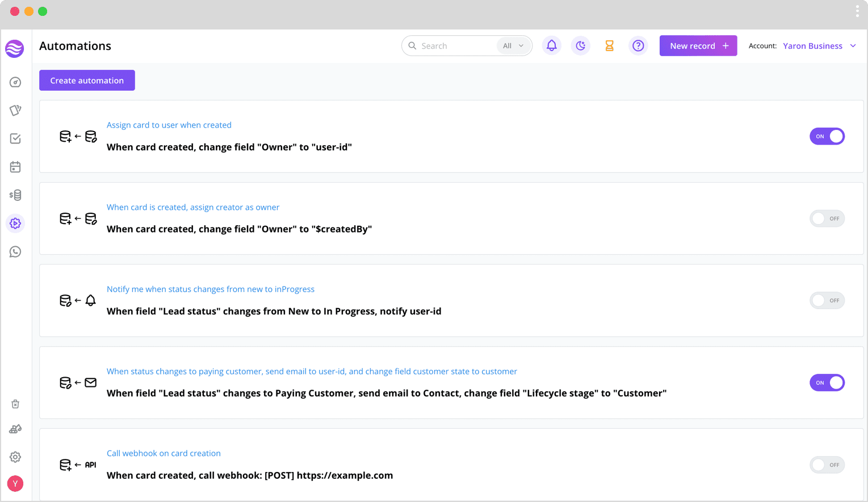Open the WhatsApp icon in sidebar
The height and width of the screenshot is (502, 868).
click(x=15, y=252)
